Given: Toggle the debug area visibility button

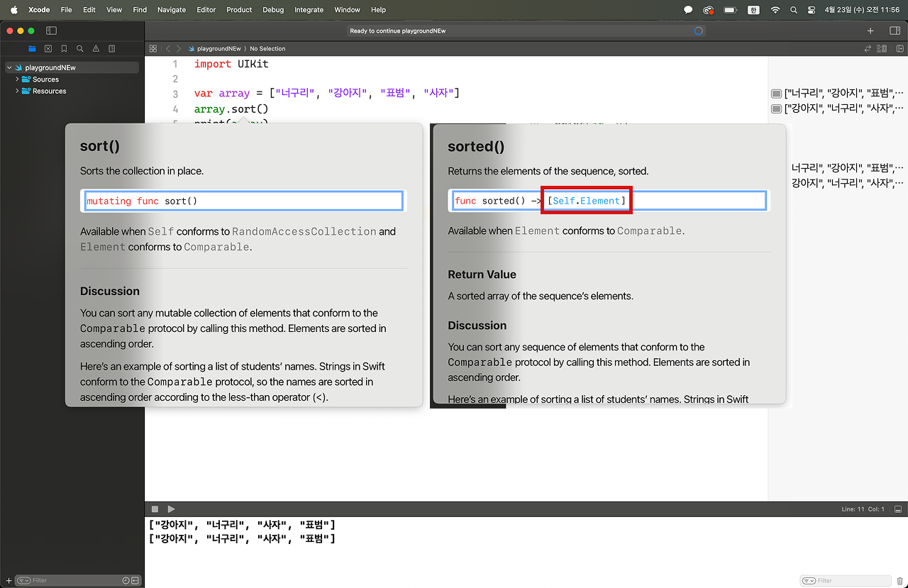Looking at the screenshot, I should click(x=898, y=509).
